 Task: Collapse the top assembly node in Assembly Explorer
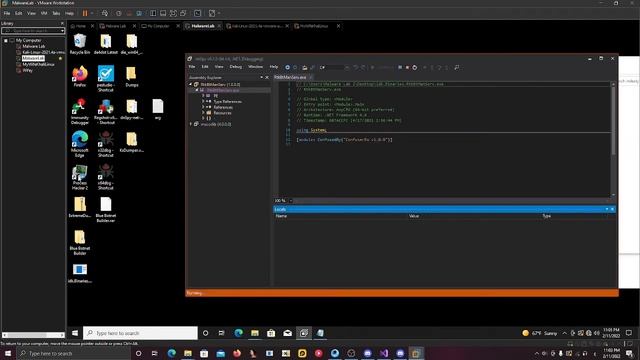191,84
